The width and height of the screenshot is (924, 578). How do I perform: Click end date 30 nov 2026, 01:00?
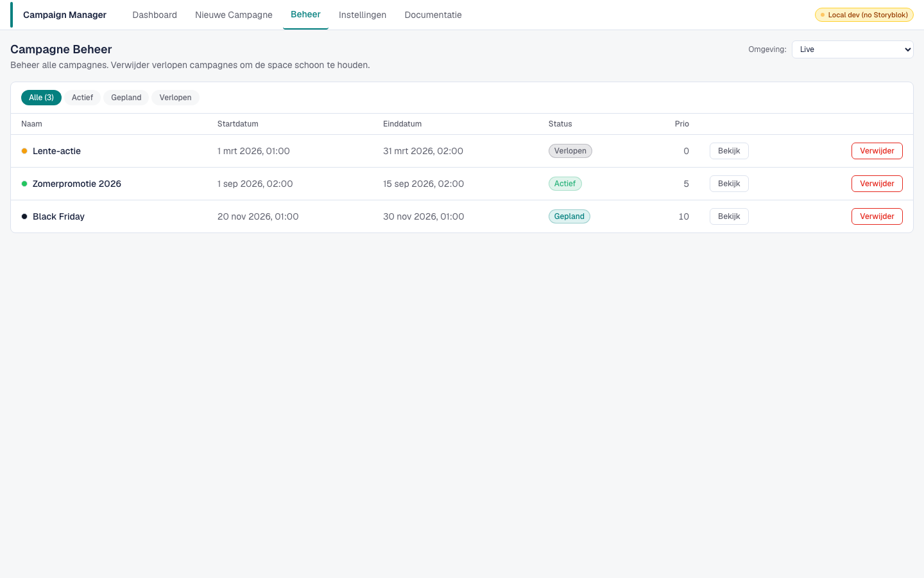point(424,216)
